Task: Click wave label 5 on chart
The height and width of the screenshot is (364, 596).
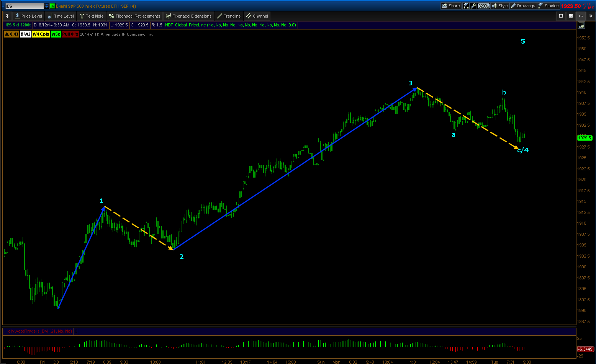Action: (523, 41)
